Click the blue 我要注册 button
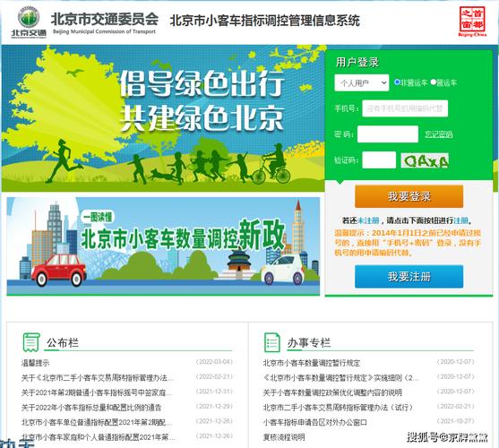This screenshot has width=499, height=448. click(x=409, y=277)
